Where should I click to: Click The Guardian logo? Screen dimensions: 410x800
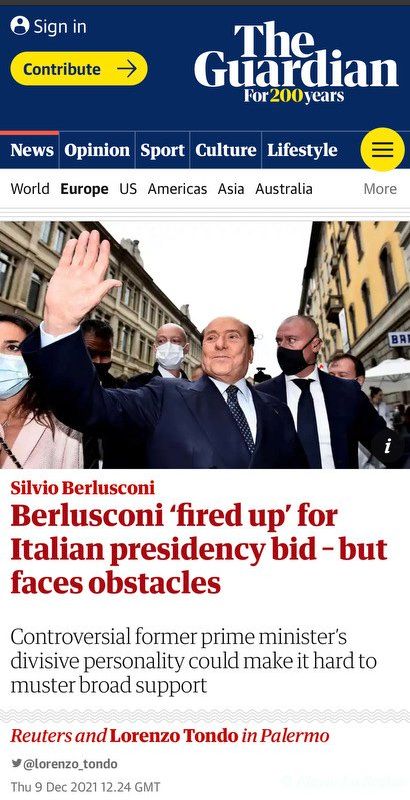296,62
